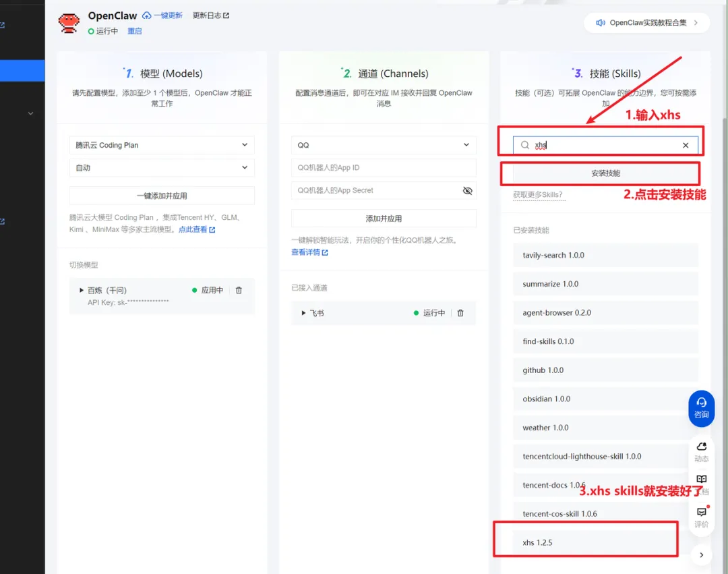Open the 评价 feedback icon
This screenshot has width=728, height=574.
point(701,517)
